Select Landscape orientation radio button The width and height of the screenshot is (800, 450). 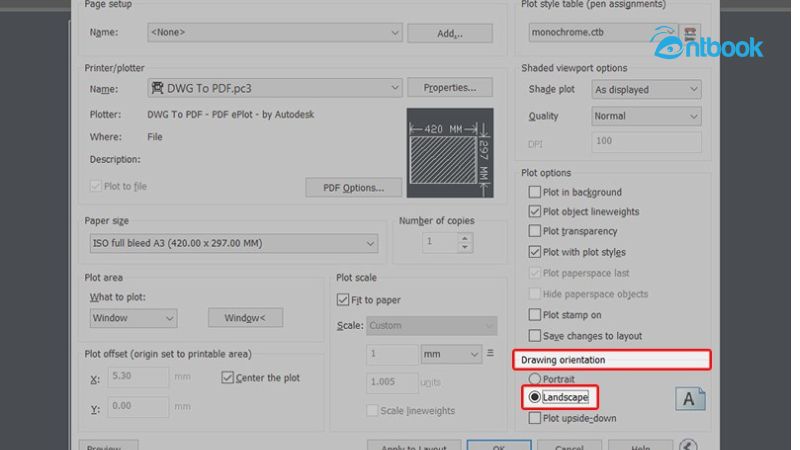534,397
